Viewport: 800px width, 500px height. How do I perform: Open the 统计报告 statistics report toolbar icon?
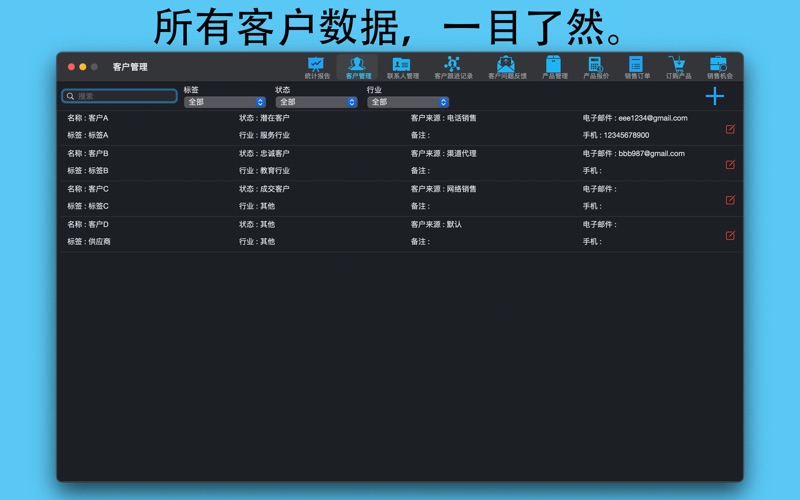coord(317,67)
